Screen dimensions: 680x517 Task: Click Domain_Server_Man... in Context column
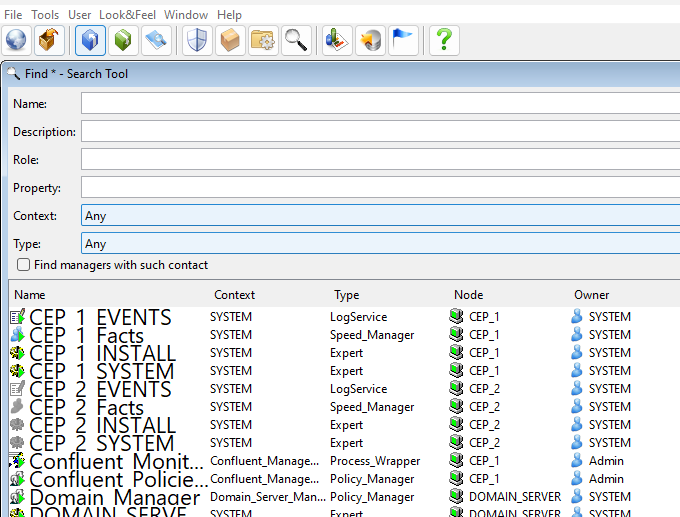(268, 497)
